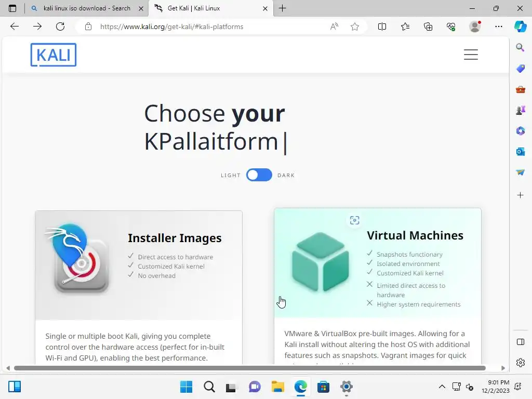Open the Windows Start menu
This screenshot has width=532, height=399.
pos(186,387)
